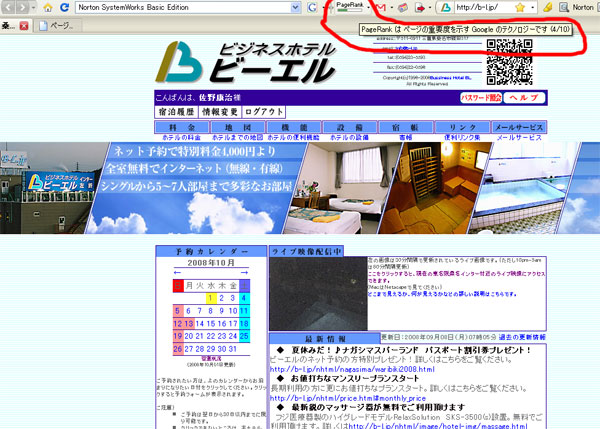Go forward with the browser Forward arrow
The image size is (600, 429).
click(23, 7)
